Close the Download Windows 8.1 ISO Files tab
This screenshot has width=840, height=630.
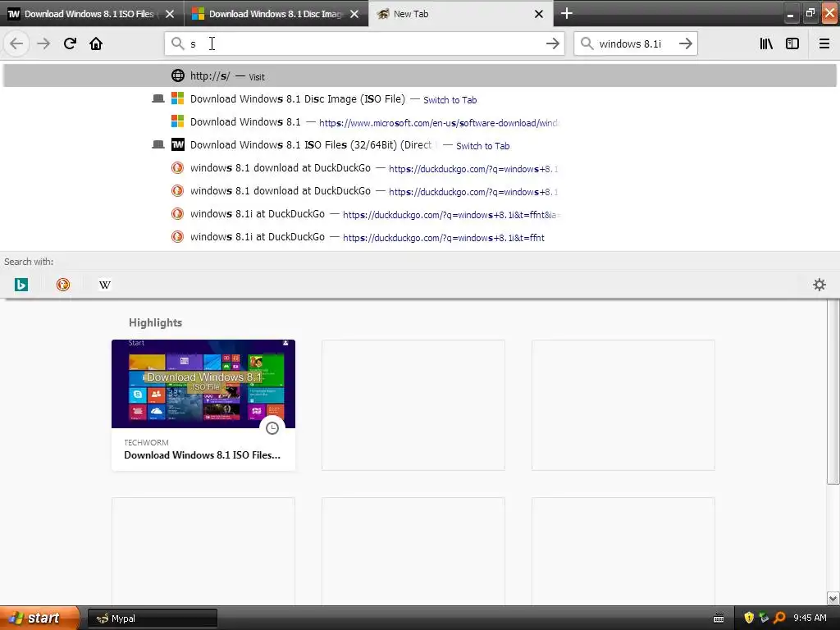pos(170,14)
